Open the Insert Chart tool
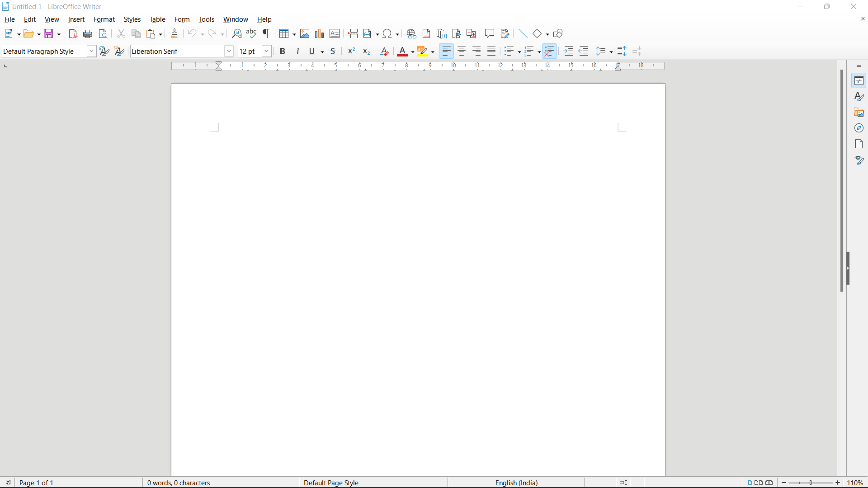 [320, 33]
